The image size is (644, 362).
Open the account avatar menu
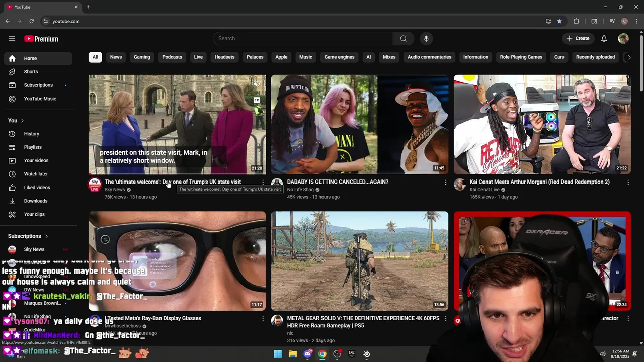(623, 39)
